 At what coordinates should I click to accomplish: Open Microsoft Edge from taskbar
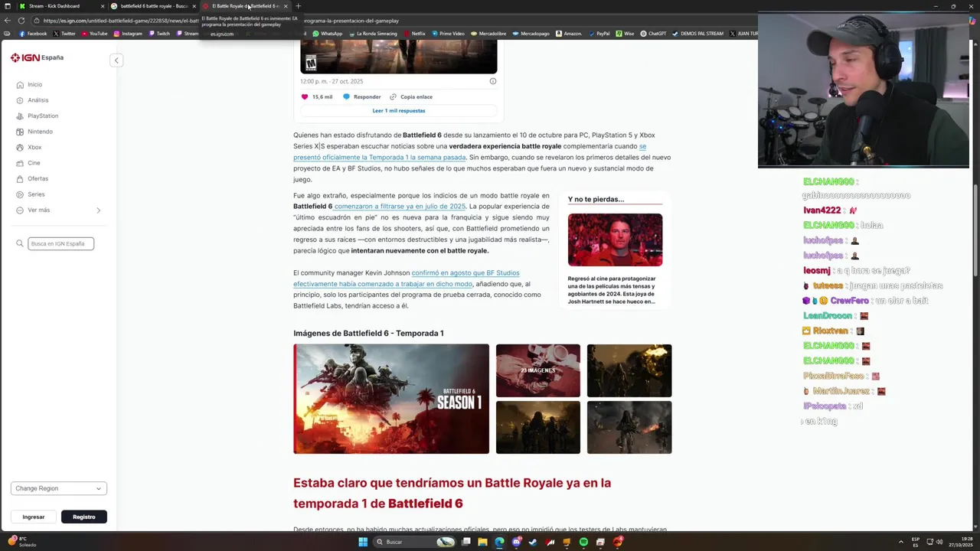click(499, 542)
